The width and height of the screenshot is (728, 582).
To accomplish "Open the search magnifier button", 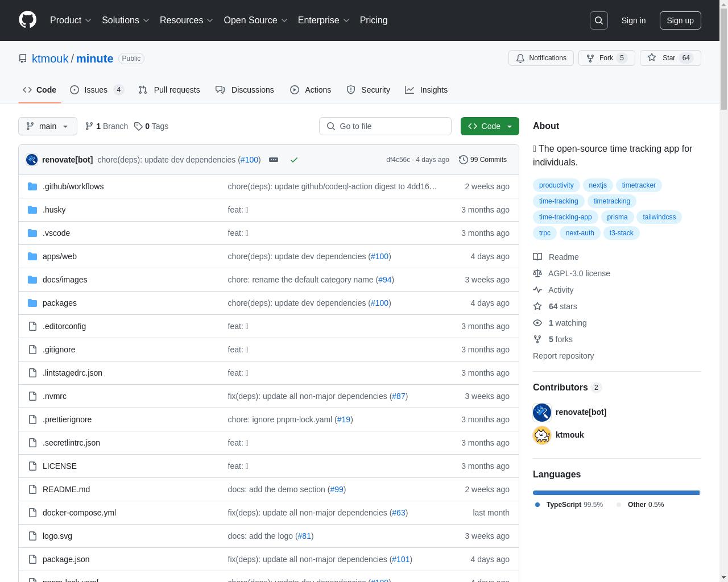I will coord(599,20).
